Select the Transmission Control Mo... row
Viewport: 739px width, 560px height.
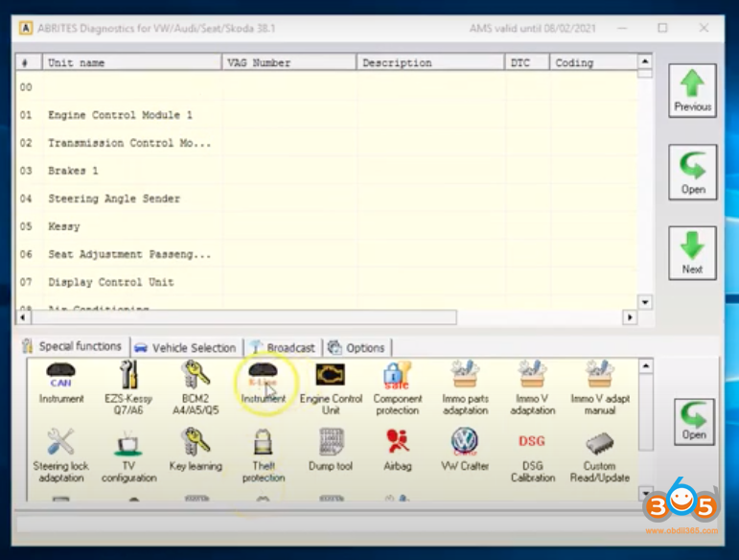327,143
